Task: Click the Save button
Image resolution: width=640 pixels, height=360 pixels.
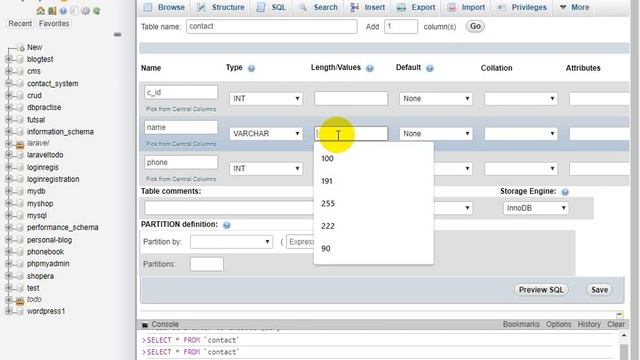Action: point(599,290)
